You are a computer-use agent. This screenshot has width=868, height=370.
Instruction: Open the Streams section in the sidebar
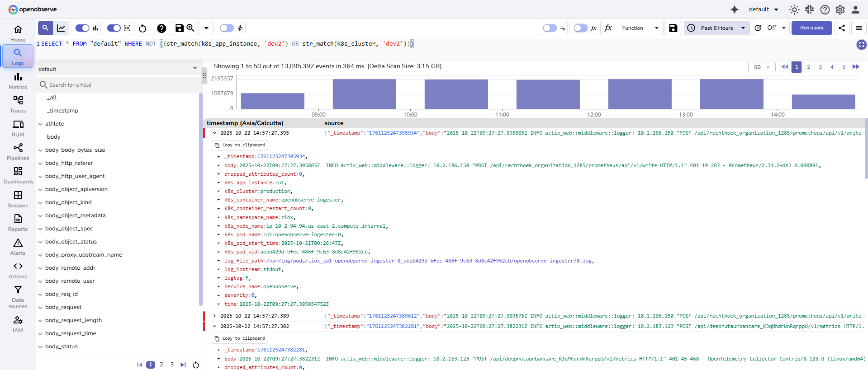[18, 199]
